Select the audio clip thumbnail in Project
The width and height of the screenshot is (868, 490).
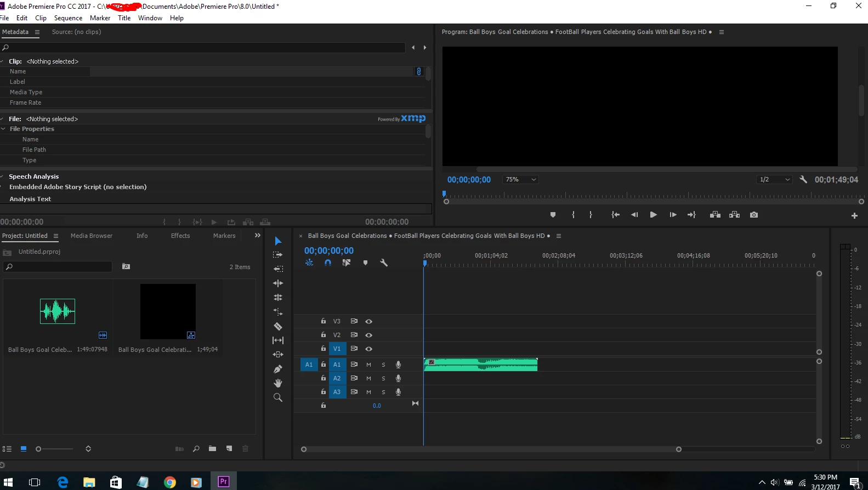coord(58,311)
